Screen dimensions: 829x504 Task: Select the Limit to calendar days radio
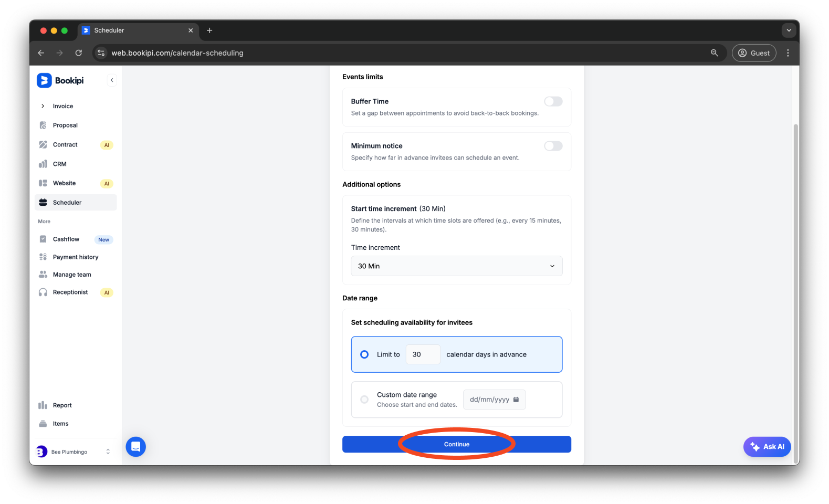click(364, 354)
